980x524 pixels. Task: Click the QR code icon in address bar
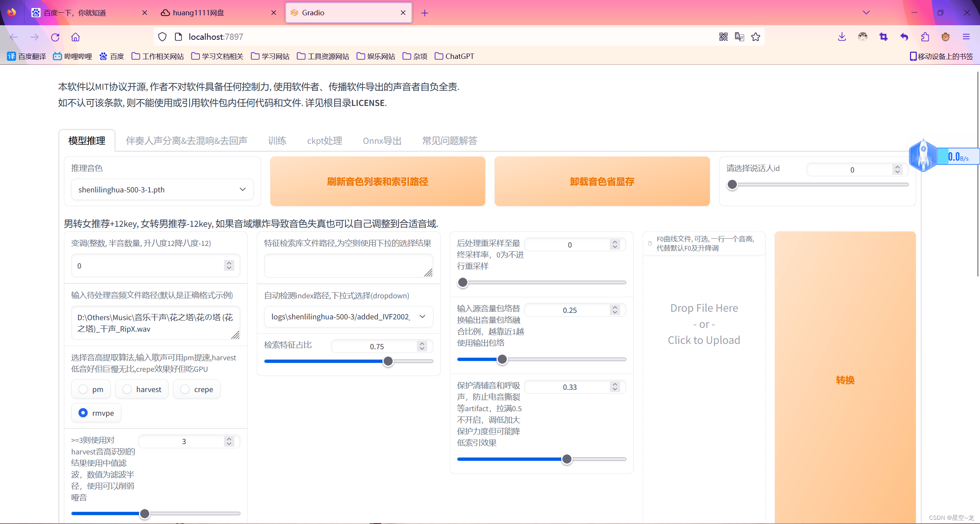coord(723,37)
